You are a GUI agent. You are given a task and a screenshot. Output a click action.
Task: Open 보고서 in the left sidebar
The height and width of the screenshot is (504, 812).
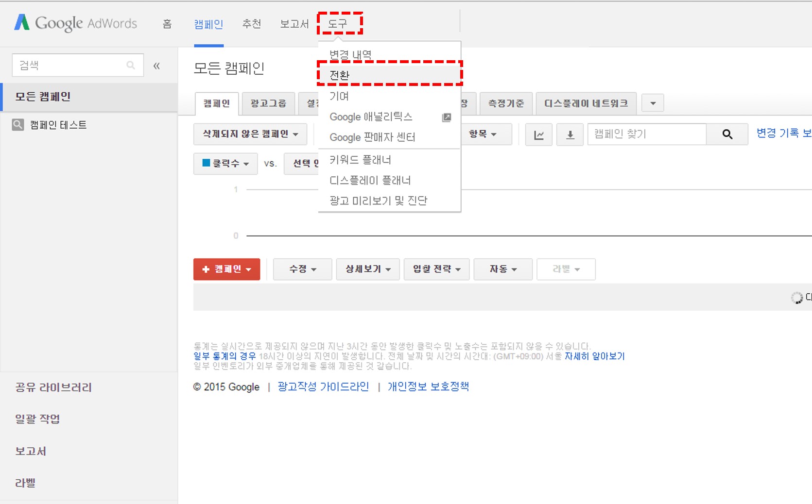point(31,451)
